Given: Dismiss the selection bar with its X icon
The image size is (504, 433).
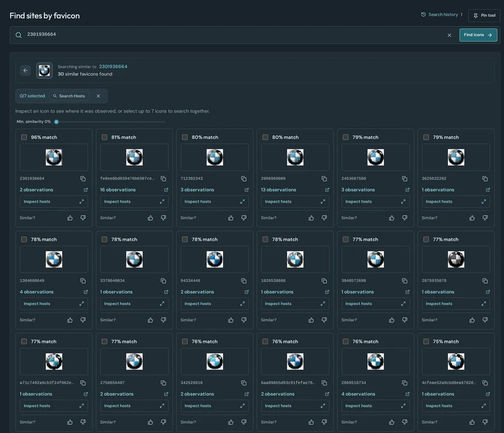Looking at the screenshot, I should 98,96.
